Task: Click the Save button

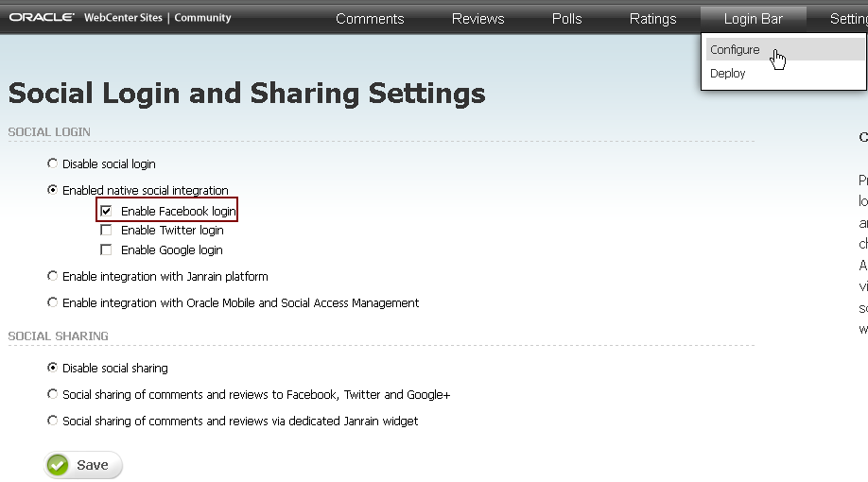Action: (83, 465)
